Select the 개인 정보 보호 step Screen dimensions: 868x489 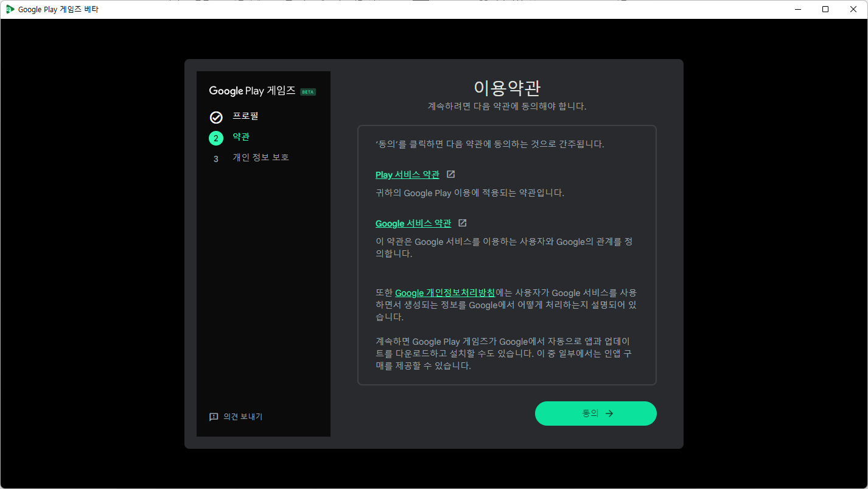pyautogui.click(x=261, y=158)
